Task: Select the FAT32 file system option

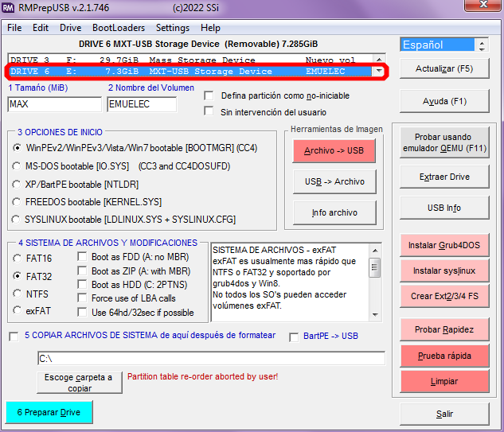Action: [x=17, y=276]
